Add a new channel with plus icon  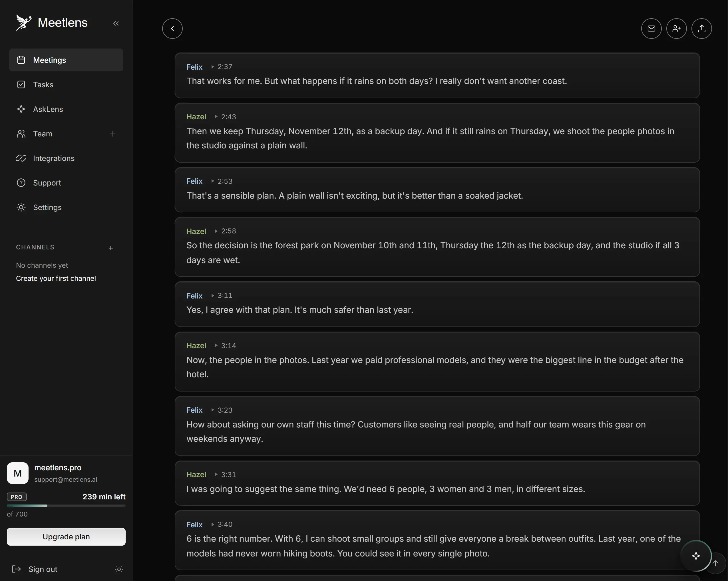click(111, 248)
